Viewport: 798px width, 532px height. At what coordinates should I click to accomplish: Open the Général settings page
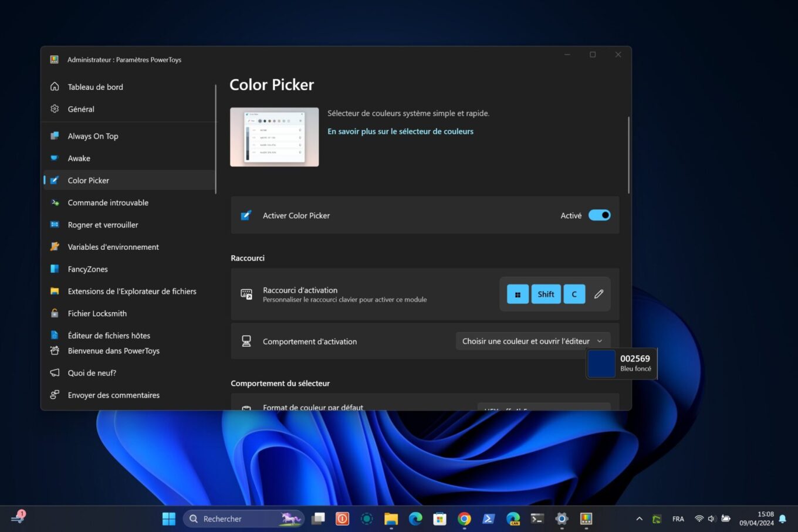[x=129, y=109]
